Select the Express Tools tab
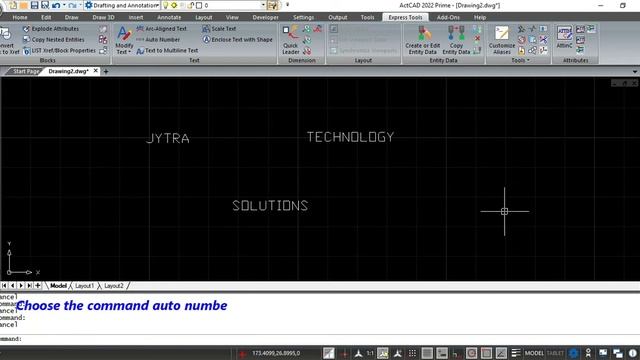Screen dimensions: 640x360 click(405, 18)
